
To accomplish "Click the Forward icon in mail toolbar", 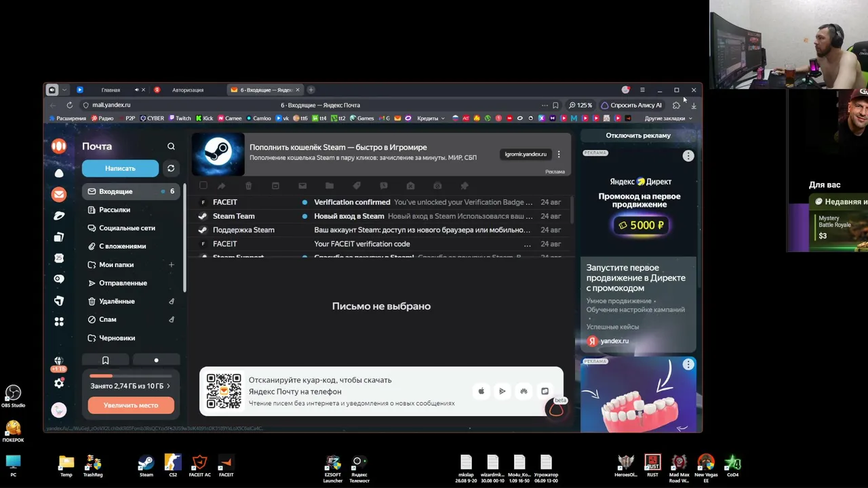I will point(221,186).
